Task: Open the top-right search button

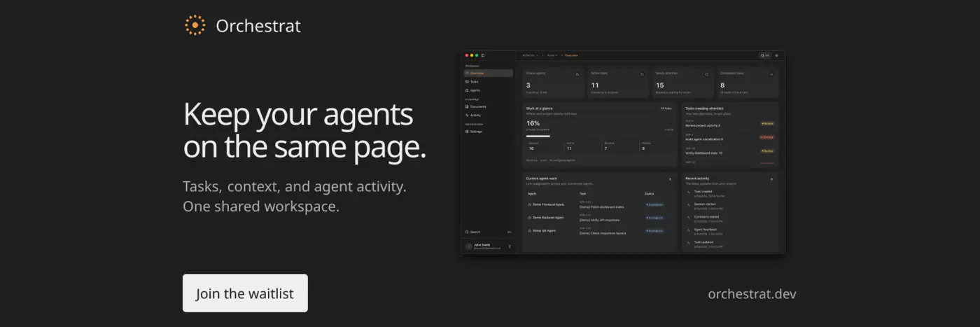Action: 765,55
